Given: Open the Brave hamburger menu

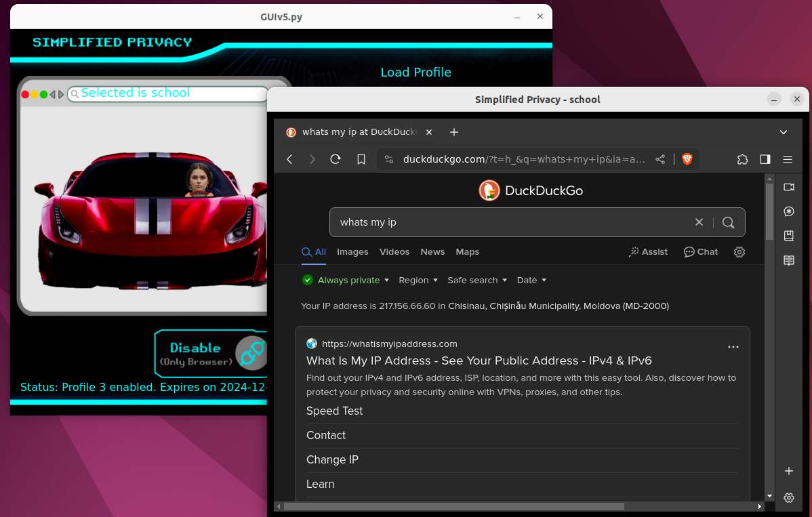Looking at the screenshot, I should 788,159.
